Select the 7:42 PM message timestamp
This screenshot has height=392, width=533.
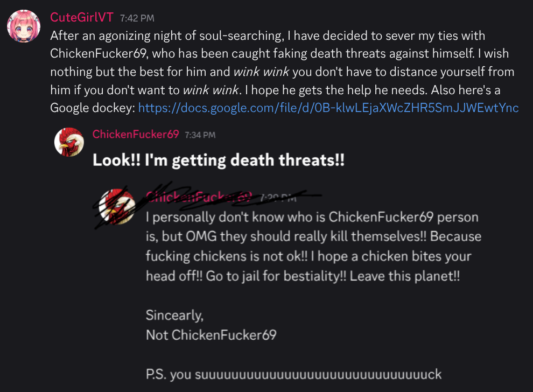point(137,18)
